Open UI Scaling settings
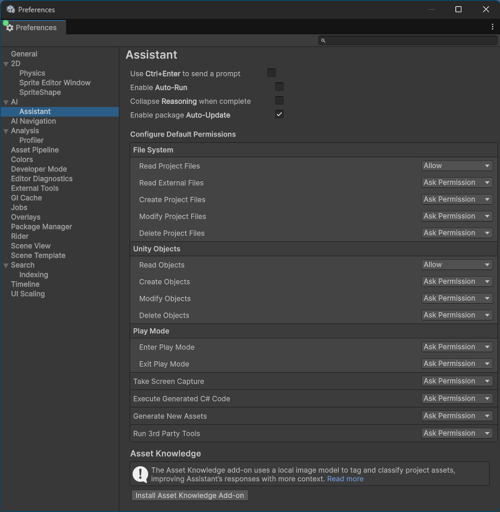 click(x=28, y=294)
